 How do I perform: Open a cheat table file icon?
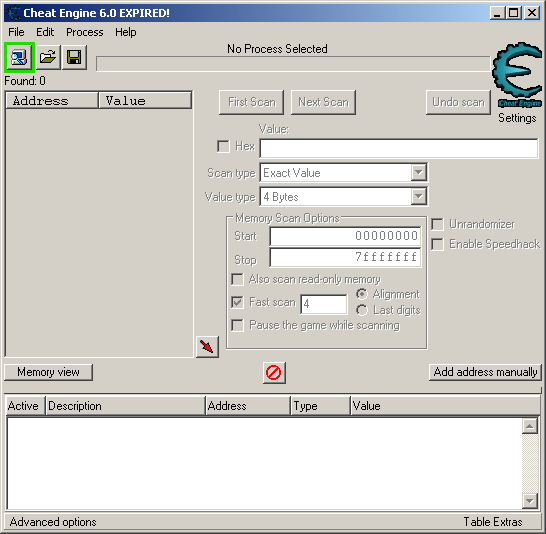click(x=48, y=57)
